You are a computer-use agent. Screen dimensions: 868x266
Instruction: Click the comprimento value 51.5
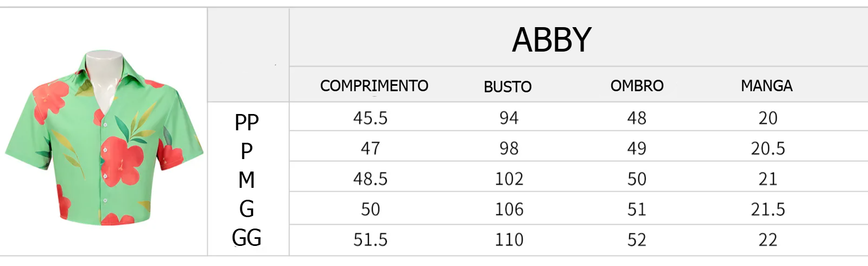pyautogui.click(x=370, y=240)
